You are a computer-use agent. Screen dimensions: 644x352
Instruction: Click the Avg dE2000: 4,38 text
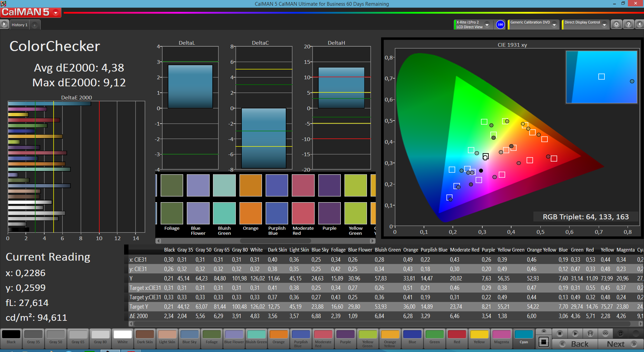pos(79,68)
